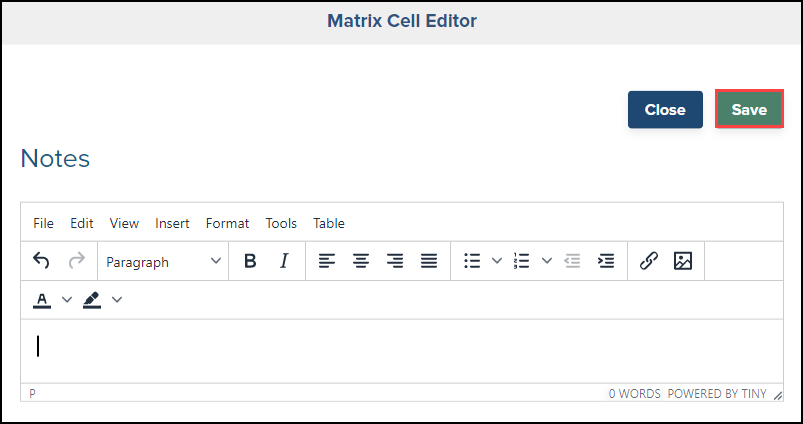Insert a numbered list

[x=521, y=261]
